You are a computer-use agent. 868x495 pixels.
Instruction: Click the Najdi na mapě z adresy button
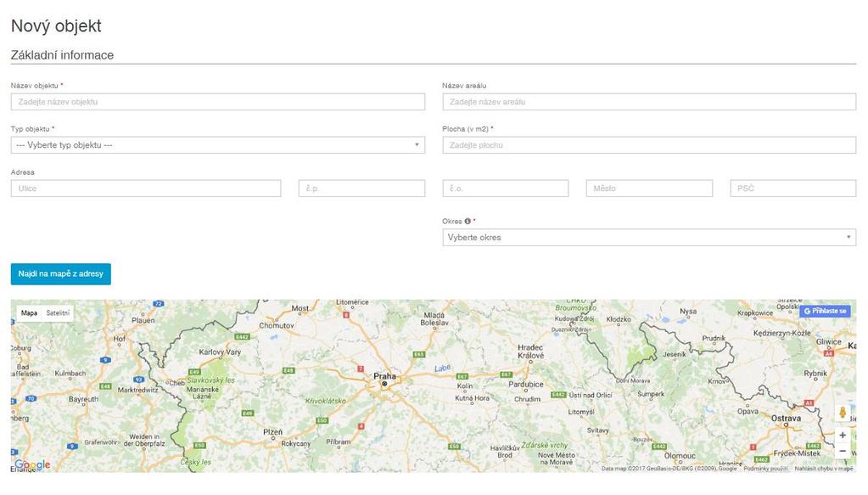pos(61,274)
